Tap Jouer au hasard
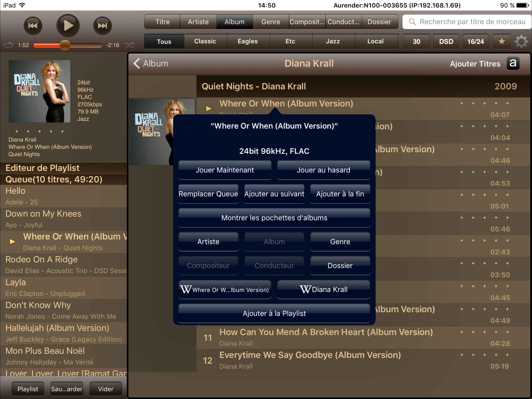The image size is (532, 399). tap(323, 170)
